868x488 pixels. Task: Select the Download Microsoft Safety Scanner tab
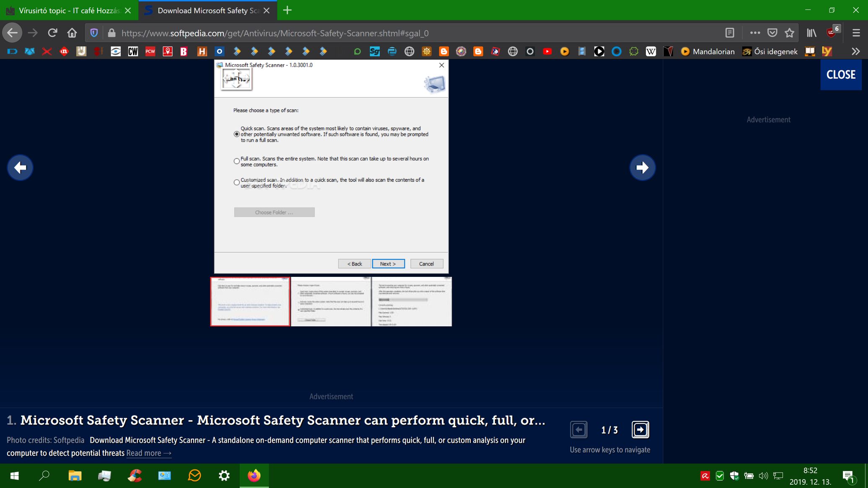pyautogui.click(x=207, y=10)
